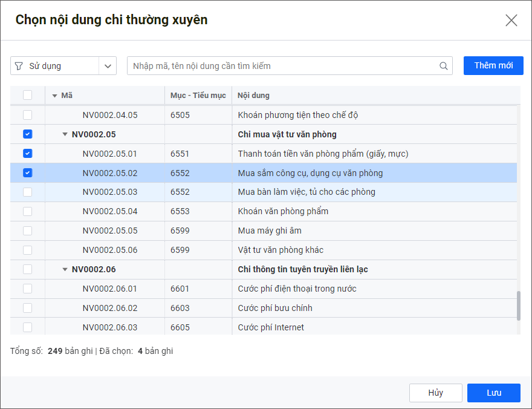
Task: Uncheck the NV0002.05 group checkbox
Action: (28, 134)
